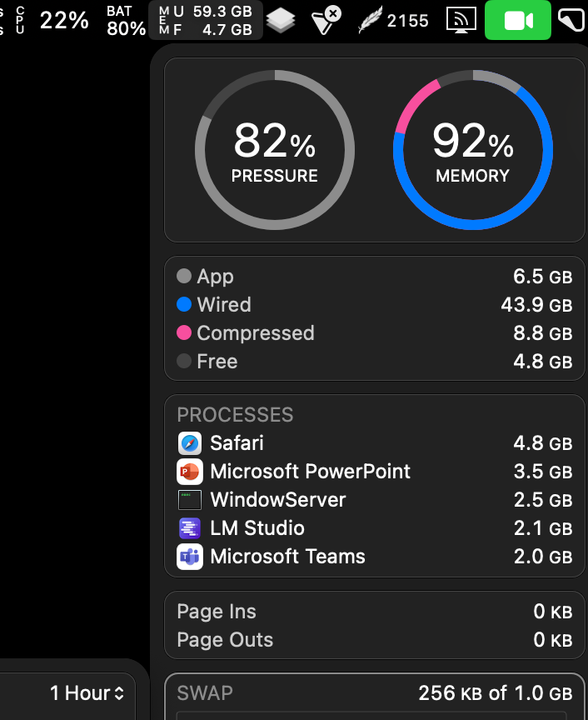Viewport: 588px width, 720px height.
Task: Select the Page Ins row
Action: (374, 612)
